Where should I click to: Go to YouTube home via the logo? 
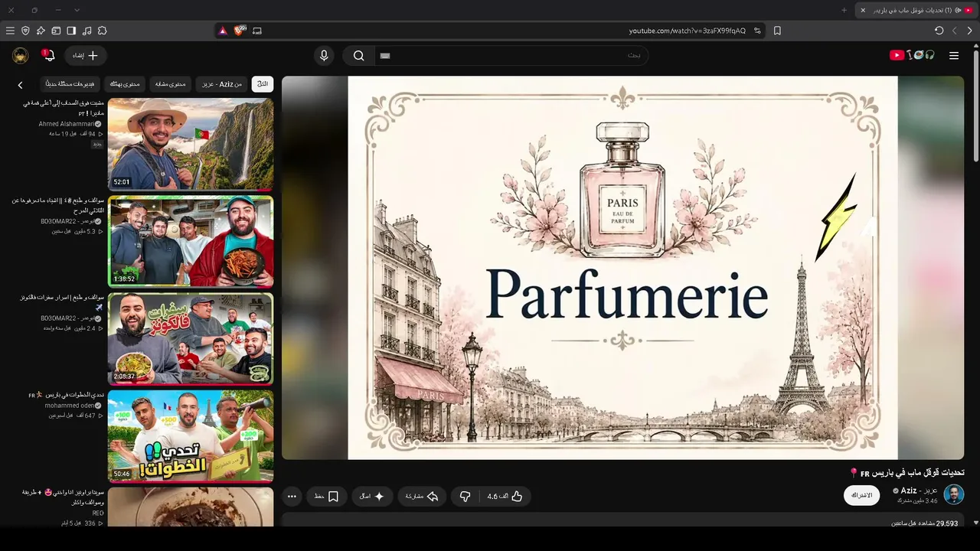(x=912, y=55)
